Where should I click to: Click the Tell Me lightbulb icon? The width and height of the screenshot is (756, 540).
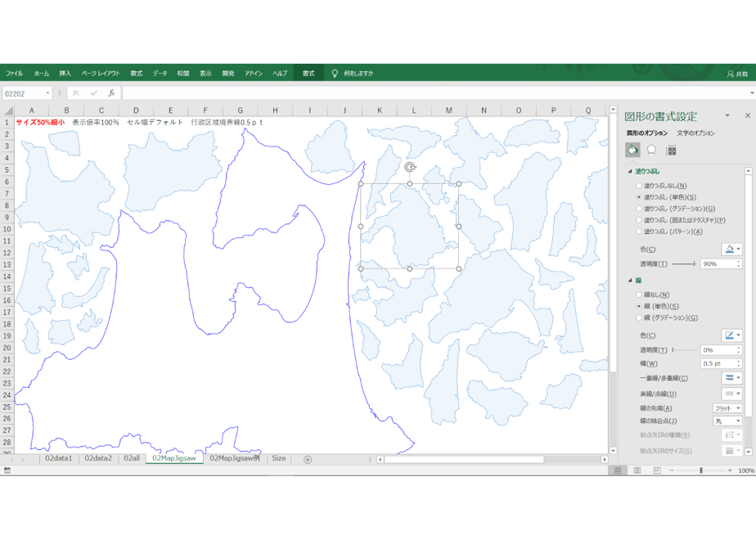(335, 74)
